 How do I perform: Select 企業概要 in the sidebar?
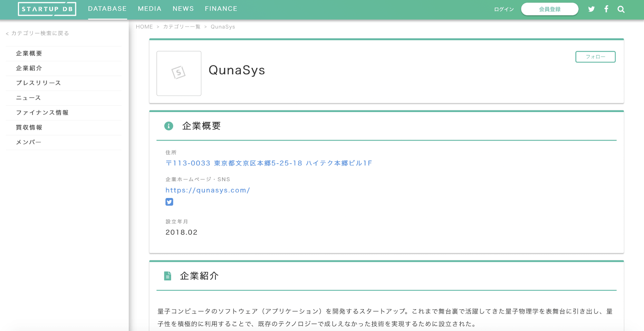pos(64,54)
